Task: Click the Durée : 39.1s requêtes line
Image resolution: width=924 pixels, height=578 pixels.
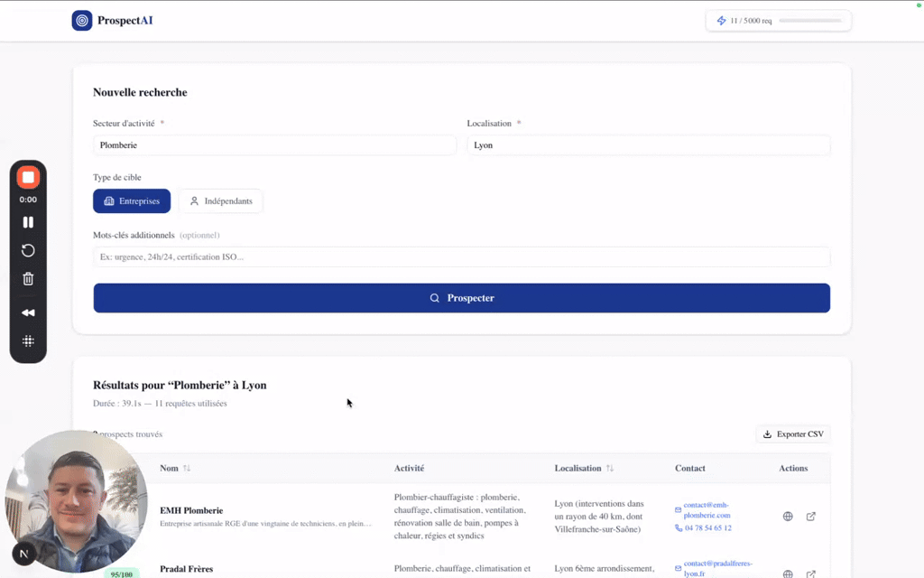Action: pyautogui.click(x=160, y=404)
